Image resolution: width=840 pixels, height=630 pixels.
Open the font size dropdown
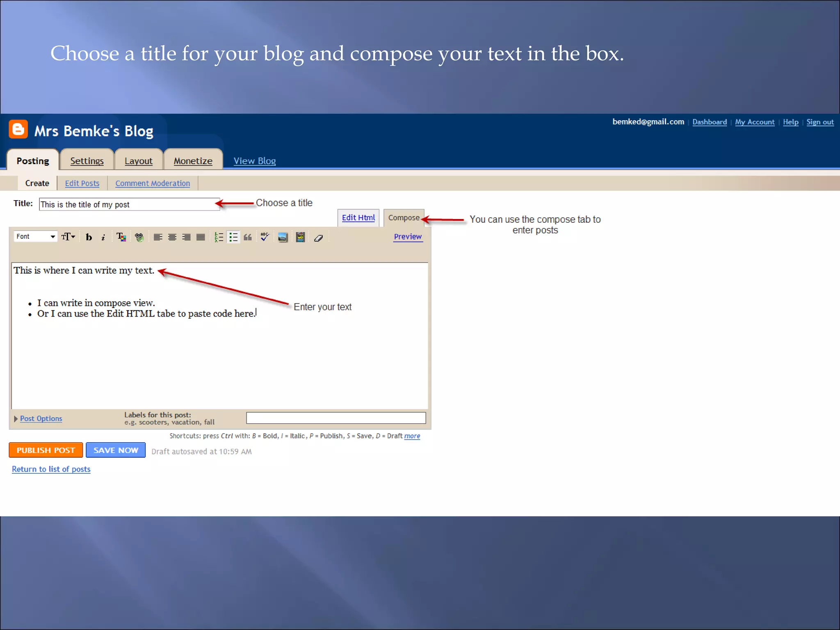[68, 237]
